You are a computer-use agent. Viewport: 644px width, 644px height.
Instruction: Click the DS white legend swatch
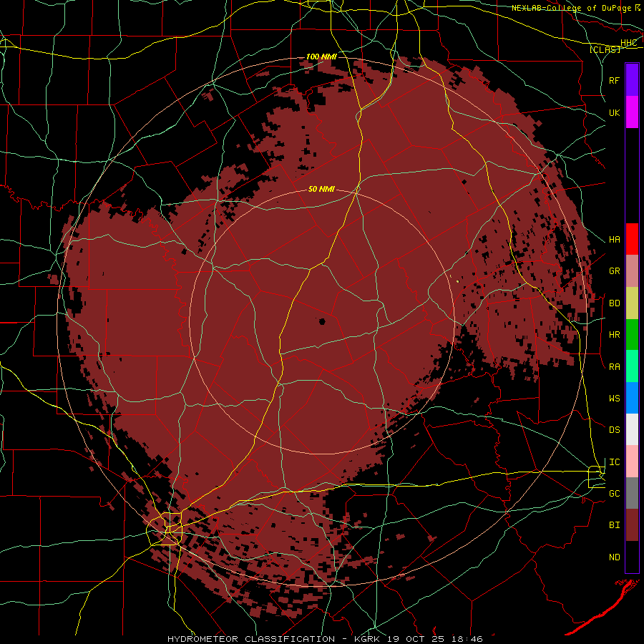[x=632, y=429]
